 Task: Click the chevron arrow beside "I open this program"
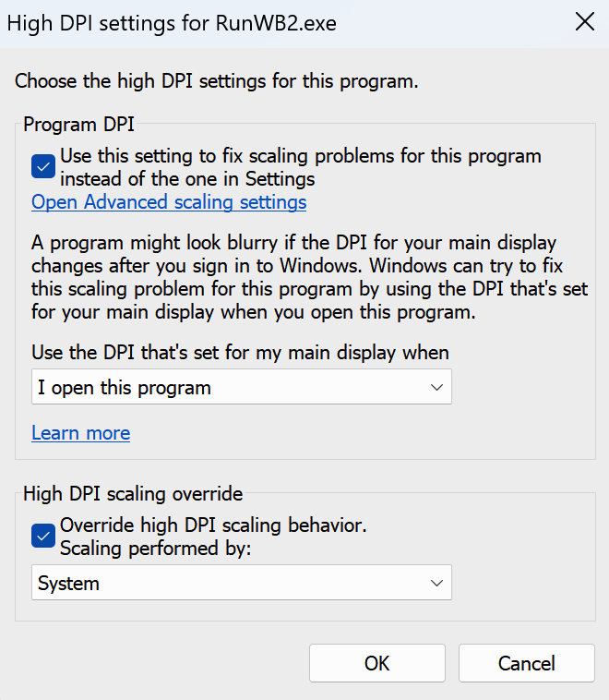437,388
